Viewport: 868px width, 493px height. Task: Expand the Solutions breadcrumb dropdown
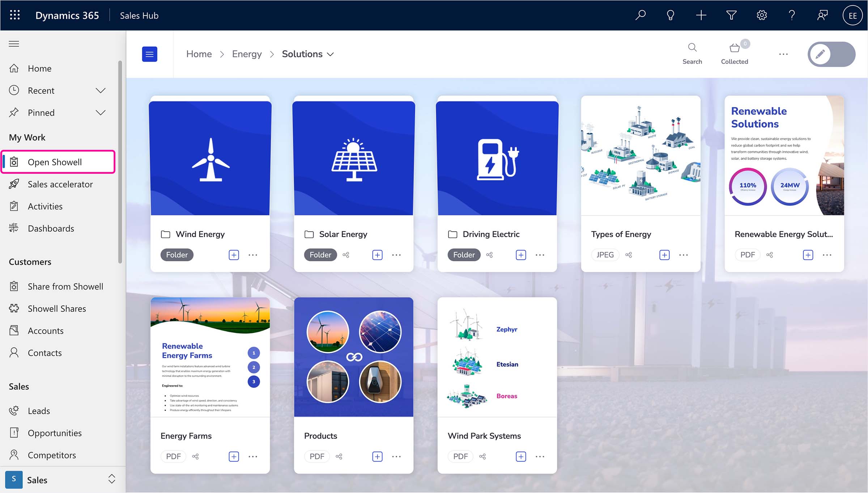(330, 54)
